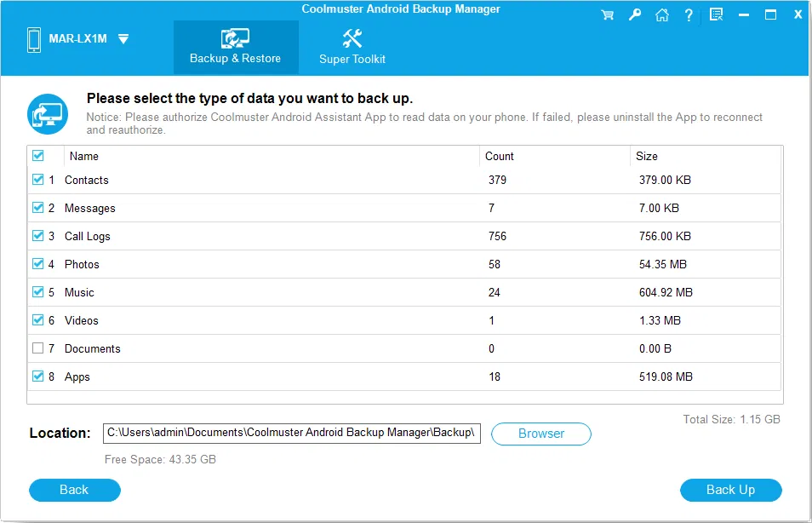Screen dimensions: 812x523
Task: Click the key registration icon
Action: tap(635, 14)
